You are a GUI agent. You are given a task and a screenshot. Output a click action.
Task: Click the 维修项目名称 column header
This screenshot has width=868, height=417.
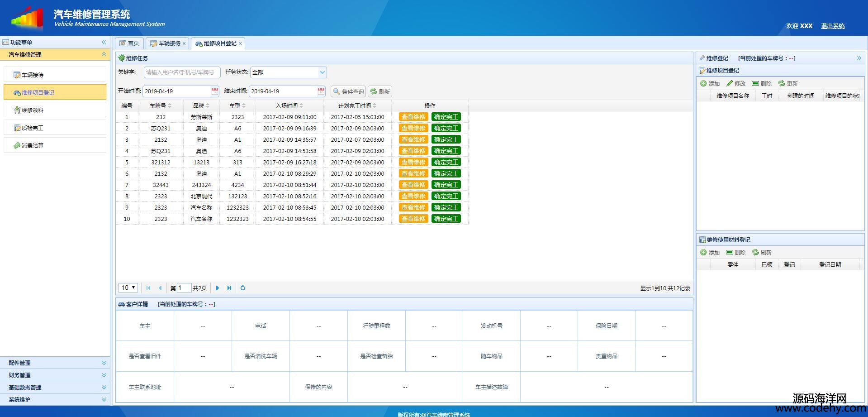733,96
